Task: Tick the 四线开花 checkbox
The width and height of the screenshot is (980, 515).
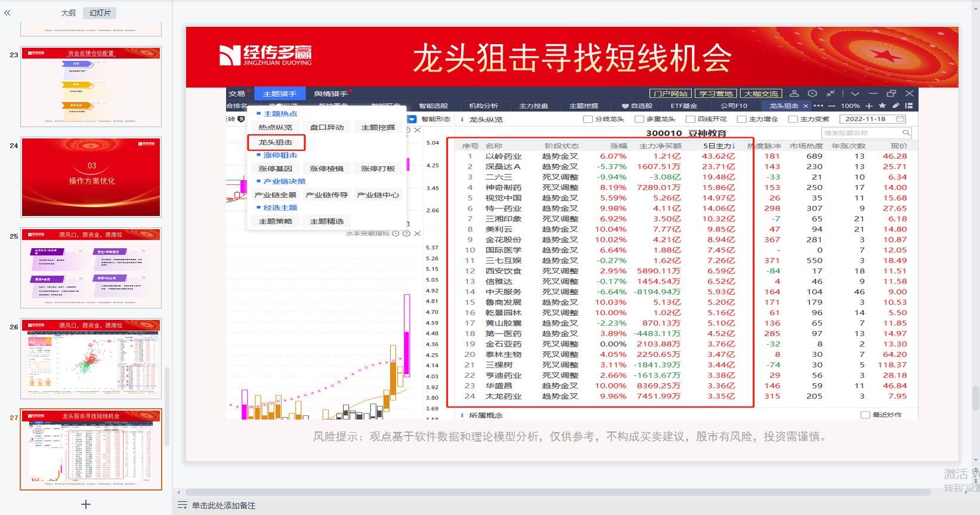Action: point(691,119)
